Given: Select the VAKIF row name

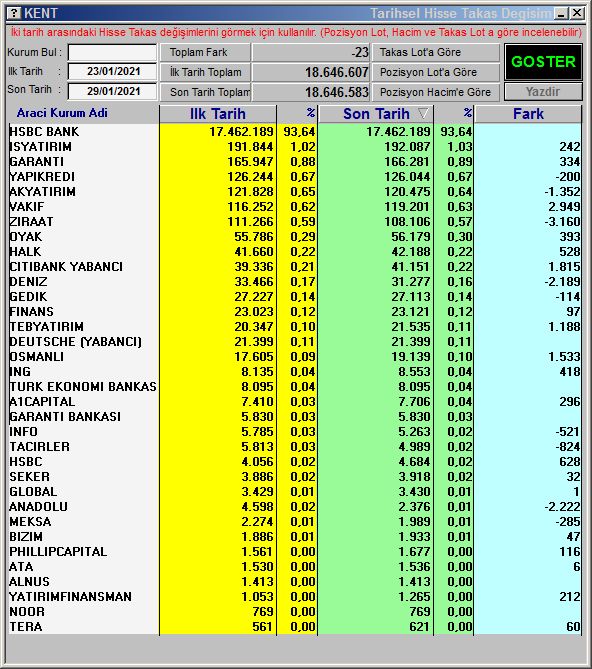Looking at the screenshot, I should pyautogui.click(x=26, y=207).
